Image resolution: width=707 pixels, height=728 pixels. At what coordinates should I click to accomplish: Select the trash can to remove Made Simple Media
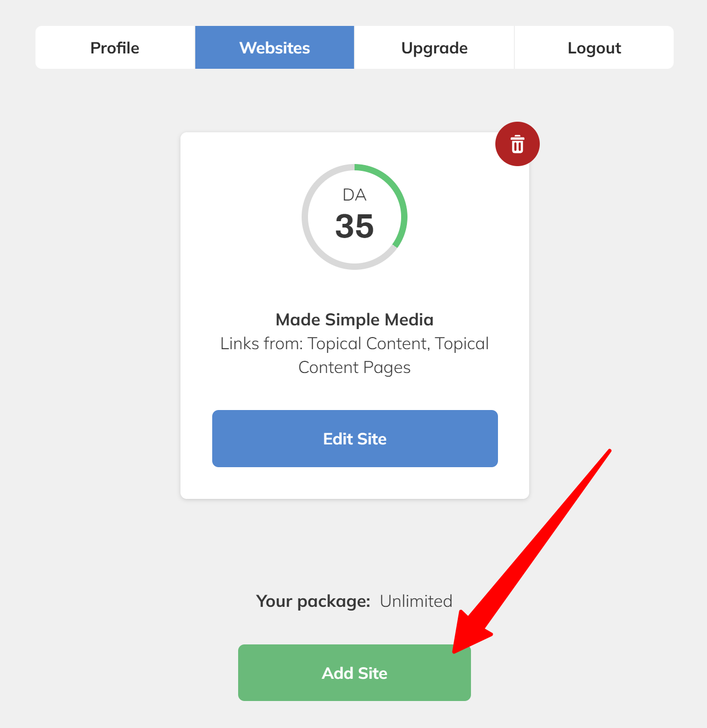tap(517, 143)
